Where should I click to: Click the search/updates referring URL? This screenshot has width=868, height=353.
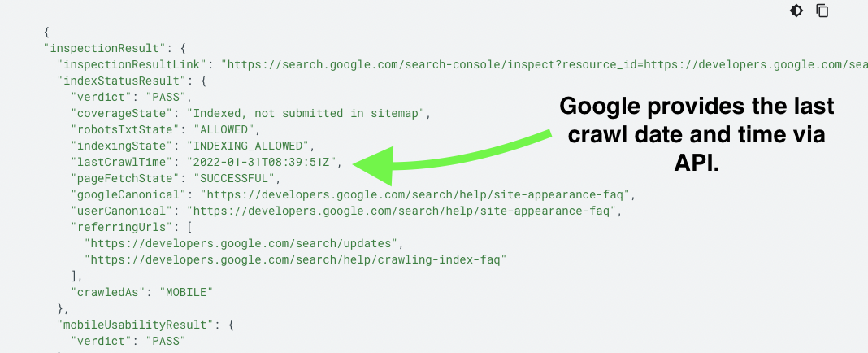coord(241,243)
